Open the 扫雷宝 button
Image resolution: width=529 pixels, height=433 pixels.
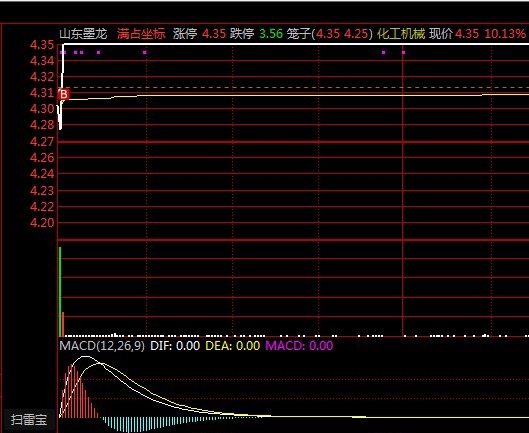29,420
